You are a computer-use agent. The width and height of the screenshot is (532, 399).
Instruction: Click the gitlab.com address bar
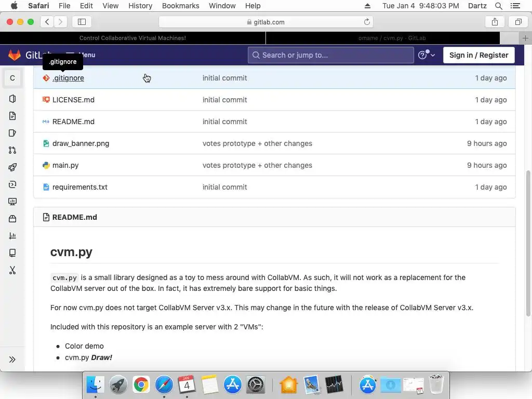tap(265, 22)
